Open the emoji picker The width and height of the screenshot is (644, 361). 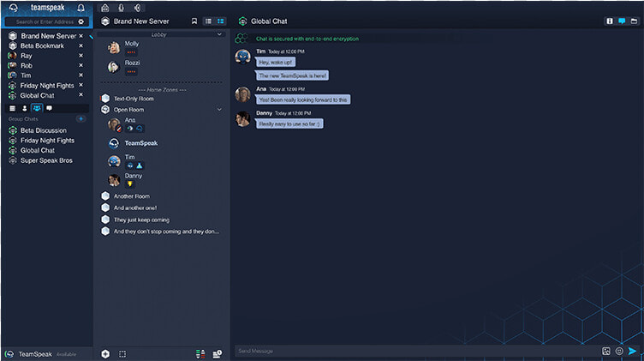pos(619,351)
